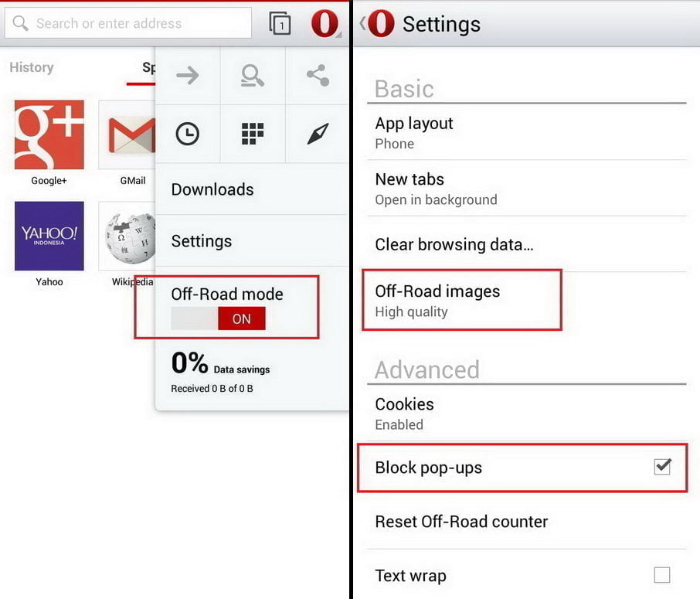Go back using Opera logo in Settings header
This screenshot has width=700, height=599.
click(377, 23)
